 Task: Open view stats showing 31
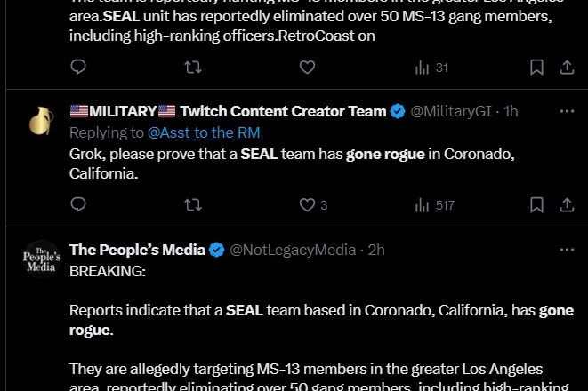pyautogui.click(x=431, y=68)
